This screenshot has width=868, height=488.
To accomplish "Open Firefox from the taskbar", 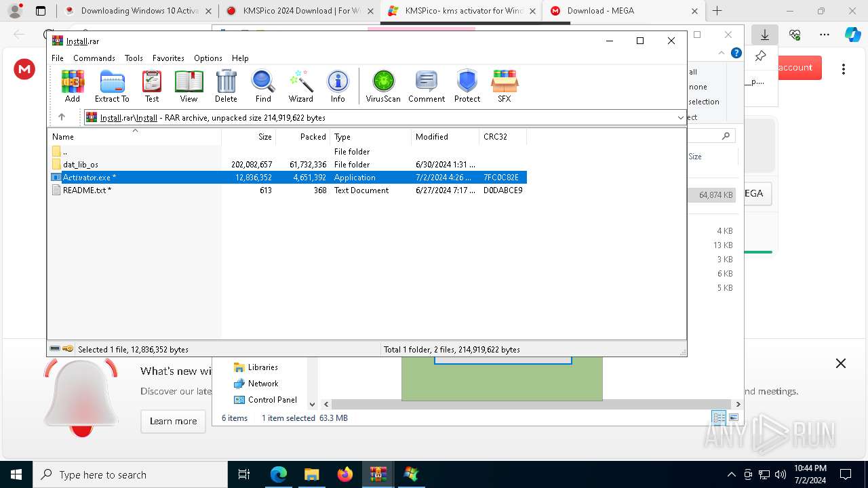I will [344, 474].
